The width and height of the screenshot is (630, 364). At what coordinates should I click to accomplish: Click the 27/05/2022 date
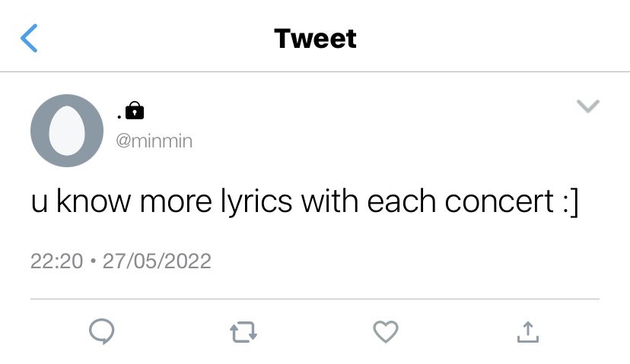tap(157, 261)
